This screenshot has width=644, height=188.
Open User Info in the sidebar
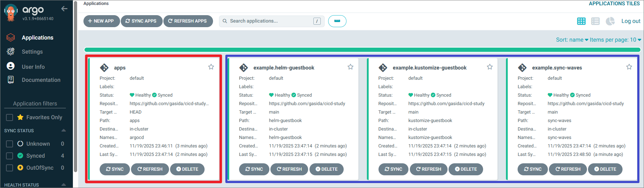[x=33, y=67]
